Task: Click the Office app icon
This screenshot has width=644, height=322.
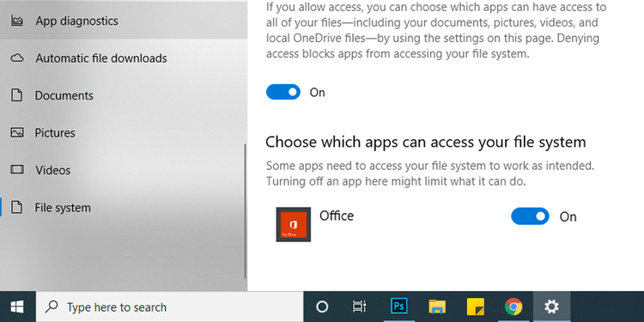Action: pyautogui.click(x=294, y=224)
